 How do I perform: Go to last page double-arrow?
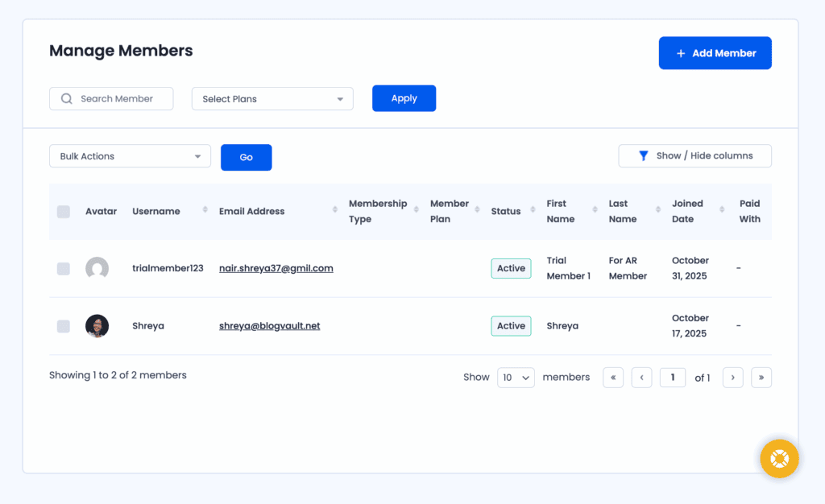[761, 378]
